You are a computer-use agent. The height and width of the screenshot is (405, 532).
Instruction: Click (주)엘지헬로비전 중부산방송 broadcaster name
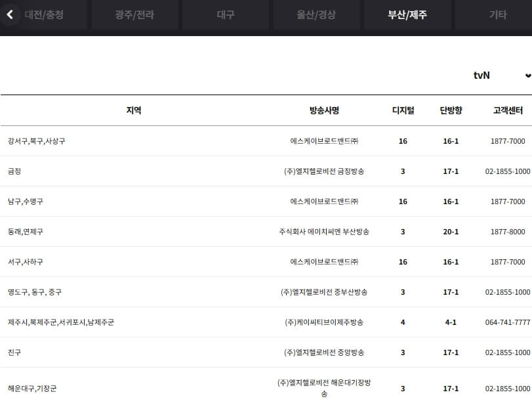324,292
